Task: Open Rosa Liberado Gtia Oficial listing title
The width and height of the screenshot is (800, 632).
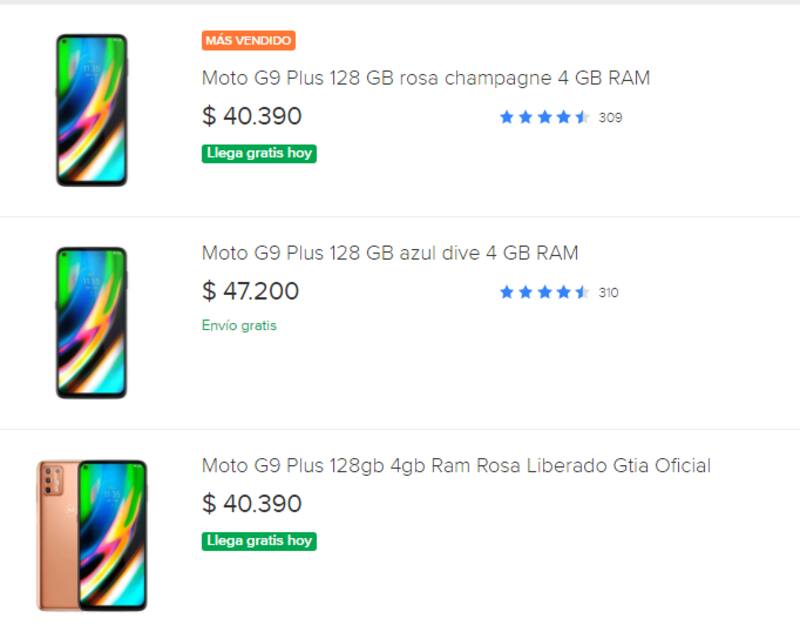Action: pos(456,465)
